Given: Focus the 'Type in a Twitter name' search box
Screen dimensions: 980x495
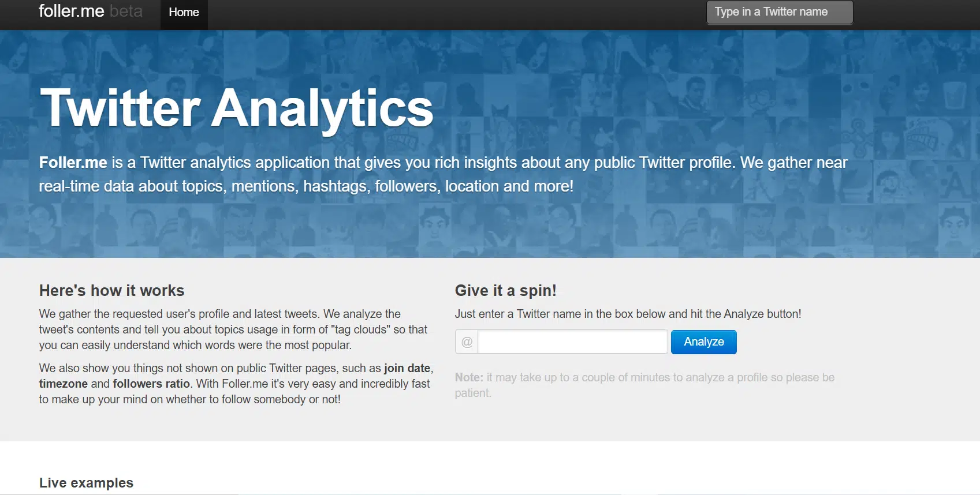Looking at the screenshot, I should (780, 12).
